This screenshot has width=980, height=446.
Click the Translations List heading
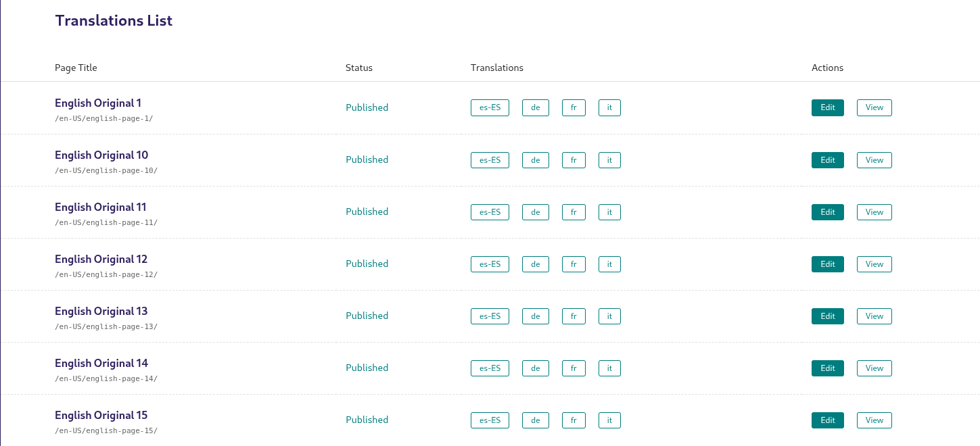(113, 20)
